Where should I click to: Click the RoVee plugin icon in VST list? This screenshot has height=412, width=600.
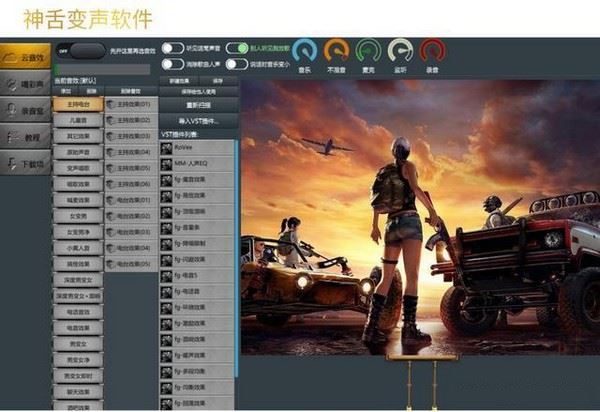click(167, 147)
